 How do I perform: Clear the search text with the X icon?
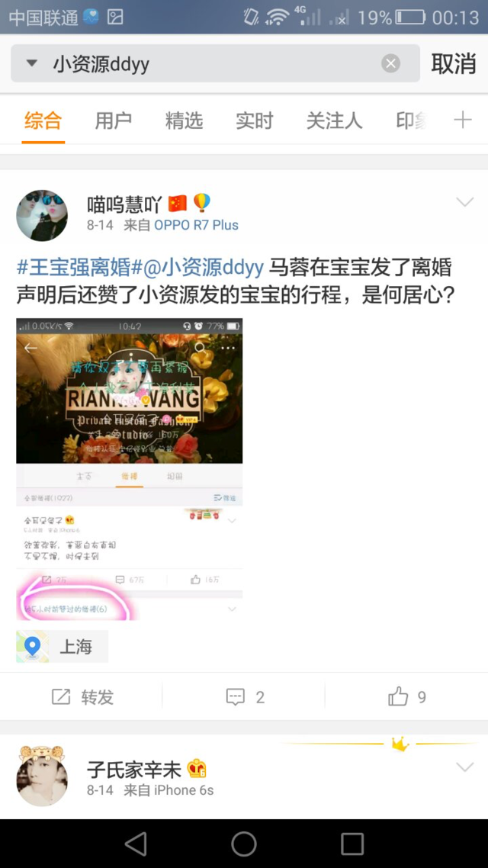(x=390, y=63)
